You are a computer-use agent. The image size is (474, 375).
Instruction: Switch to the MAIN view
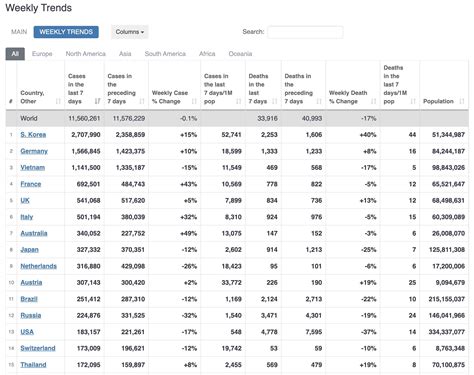coord(19,32)
